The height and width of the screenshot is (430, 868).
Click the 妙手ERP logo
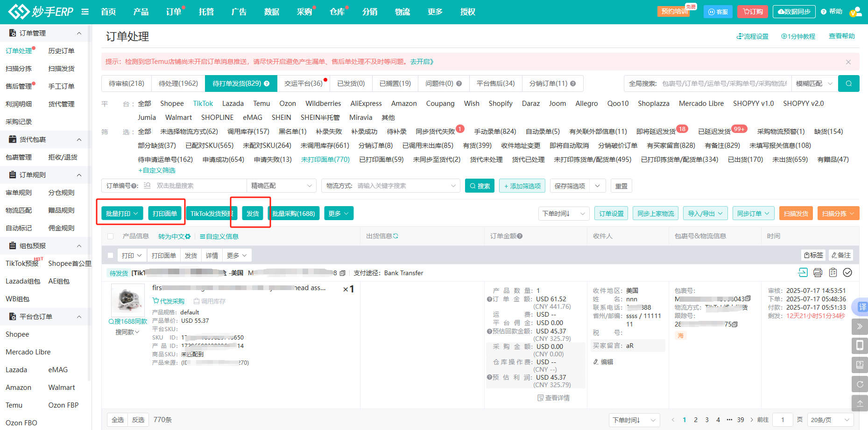coord(41,12)
